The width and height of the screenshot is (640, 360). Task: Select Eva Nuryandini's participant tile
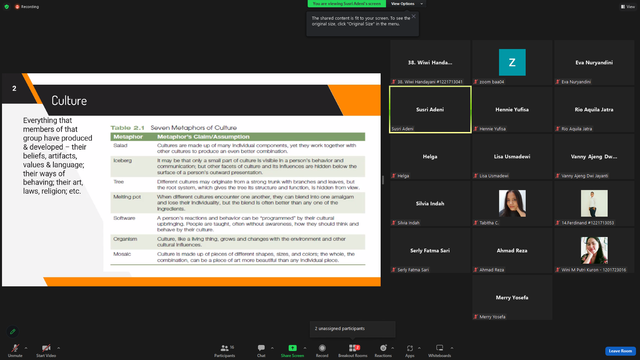coord(594,62)
